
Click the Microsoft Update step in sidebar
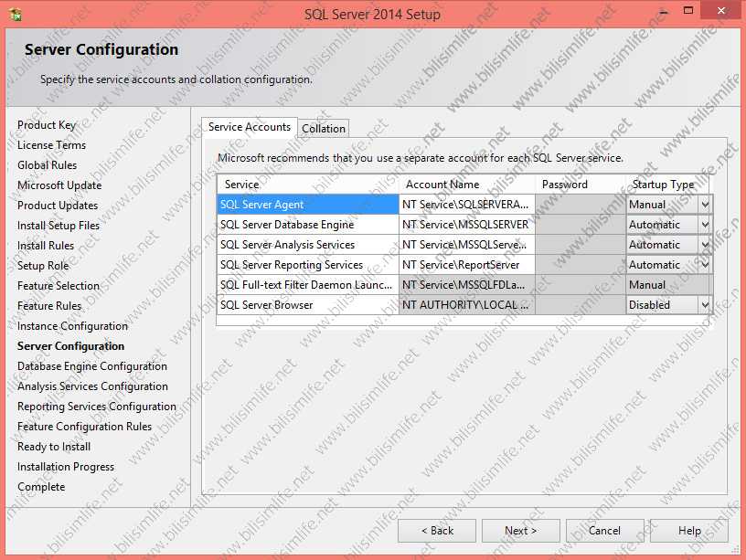[x=59, y=185]
